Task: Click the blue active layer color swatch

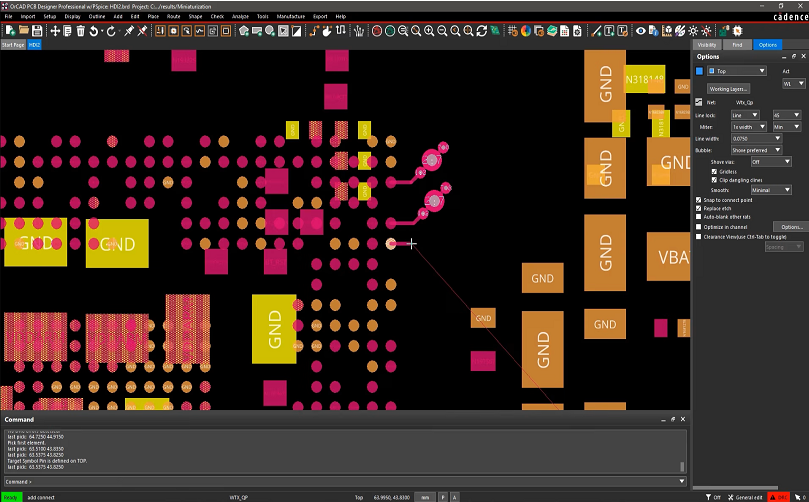Action: (x=699, y=71)
